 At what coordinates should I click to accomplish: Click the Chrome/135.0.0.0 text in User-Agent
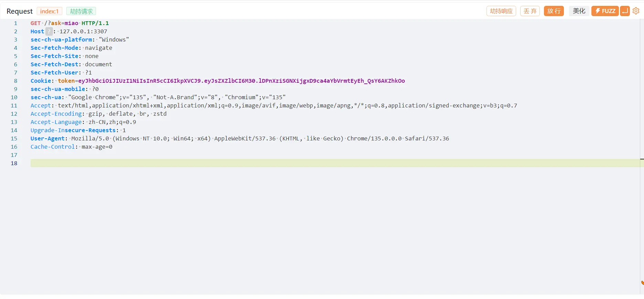[374, 138]
